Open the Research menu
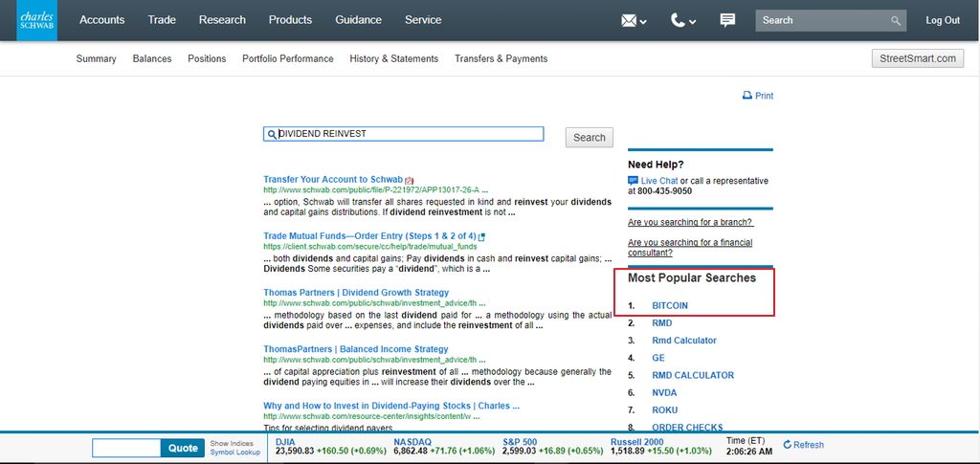This screenshot has width=980, height=464. [222, 20]
